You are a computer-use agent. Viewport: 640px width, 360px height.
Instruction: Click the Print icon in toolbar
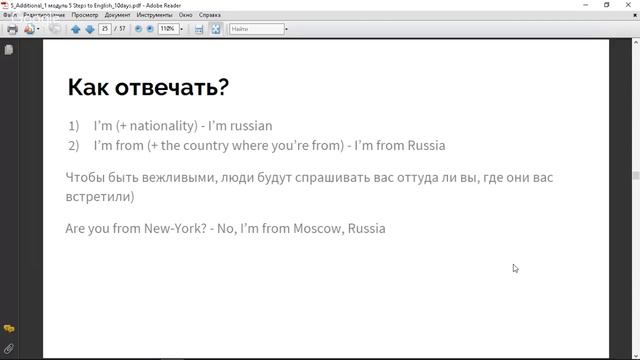(x=12, y=29)
